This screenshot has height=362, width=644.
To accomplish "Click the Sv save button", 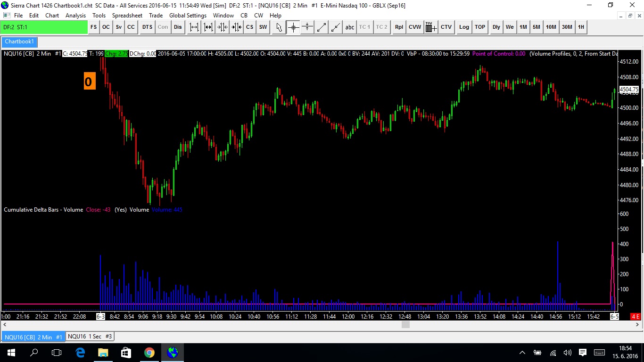I will click(x=119, y=27).
